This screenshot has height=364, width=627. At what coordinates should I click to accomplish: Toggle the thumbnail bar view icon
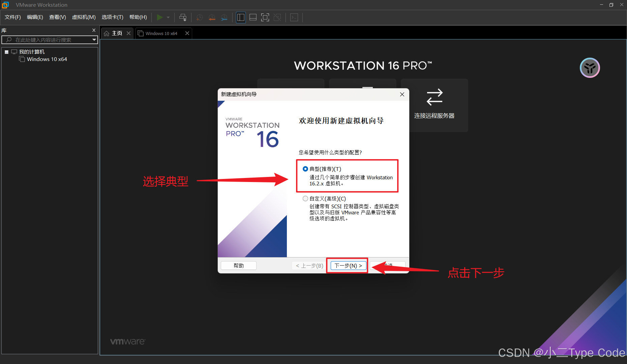(x=253, y=17)
